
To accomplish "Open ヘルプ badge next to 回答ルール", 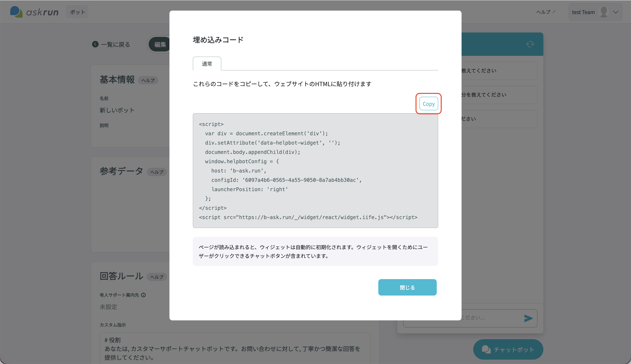I will tap(157, 277).
